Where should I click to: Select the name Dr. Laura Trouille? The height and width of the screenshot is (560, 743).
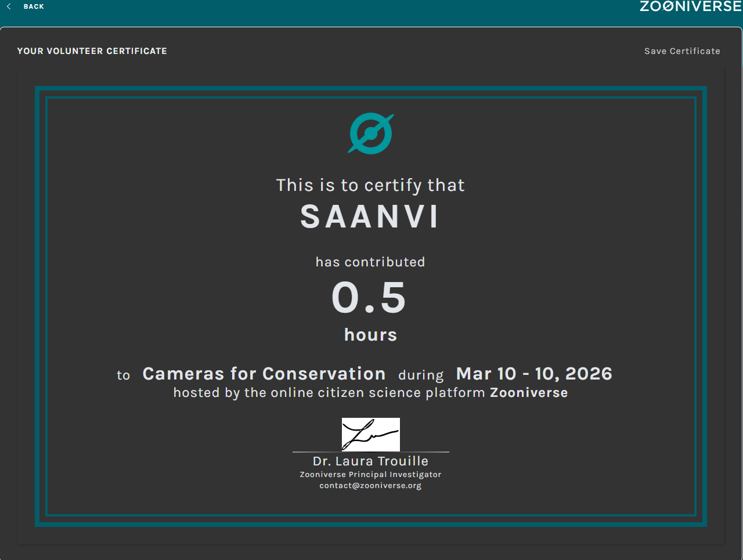pyautogui.click(x=371, y=461)
